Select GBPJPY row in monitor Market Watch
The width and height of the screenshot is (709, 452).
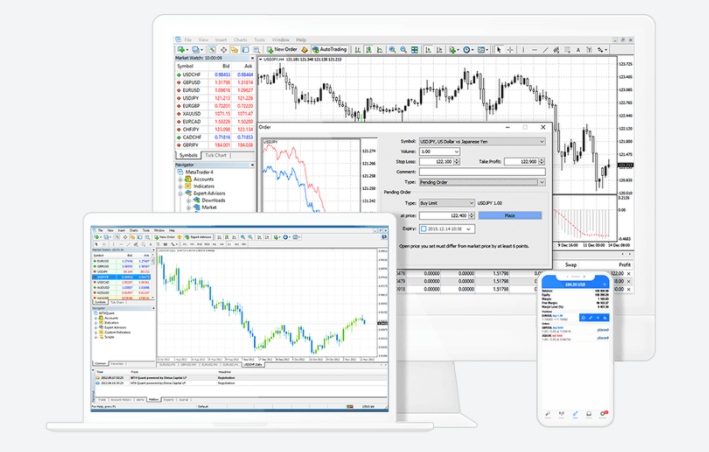[215, 145]
